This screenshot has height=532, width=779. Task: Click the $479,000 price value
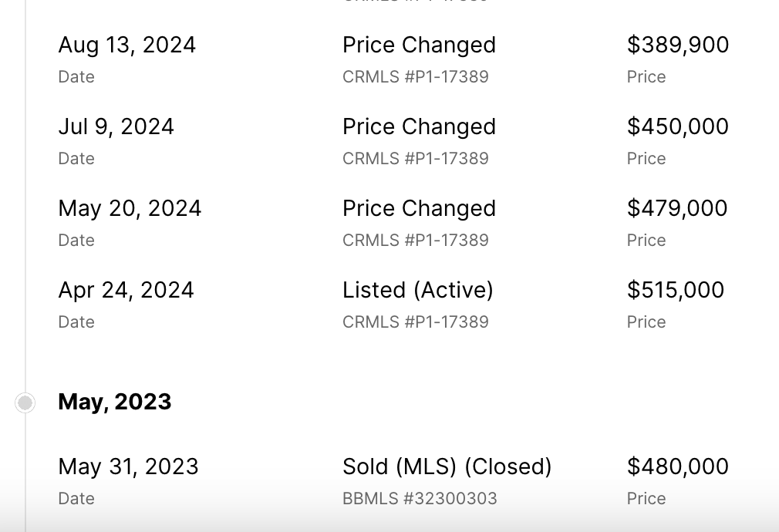click(677, 208)
